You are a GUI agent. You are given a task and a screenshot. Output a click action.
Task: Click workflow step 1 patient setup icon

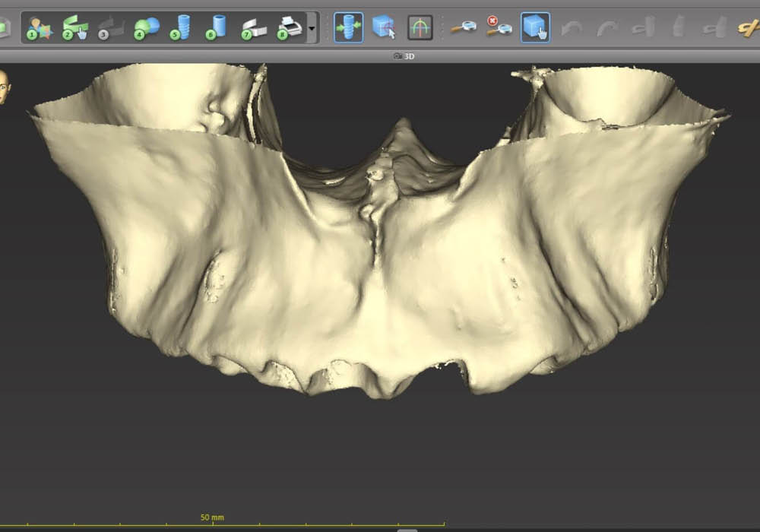click(x=39, y=27)
